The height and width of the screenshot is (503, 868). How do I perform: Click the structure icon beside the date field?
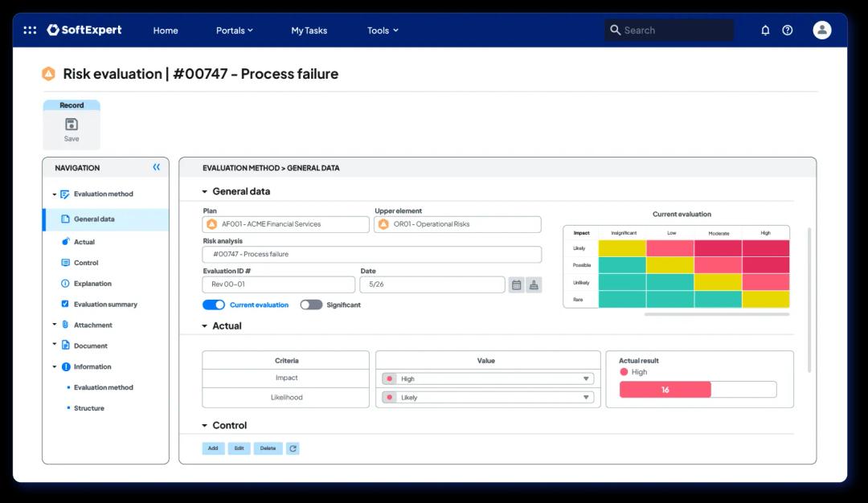coord(534,284)
